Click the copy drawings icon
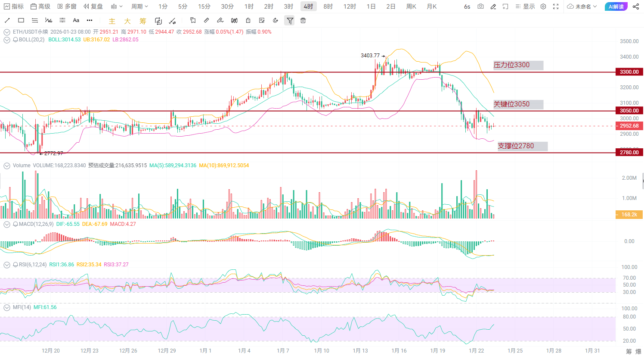Screen dimensions: 644x356 [x=193, y=20]
